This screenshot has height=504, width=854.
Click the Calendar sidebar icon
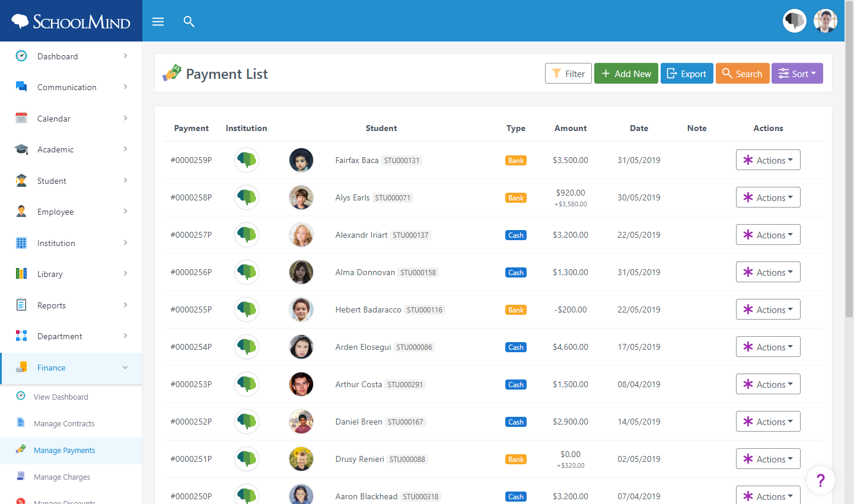(21, 118)
